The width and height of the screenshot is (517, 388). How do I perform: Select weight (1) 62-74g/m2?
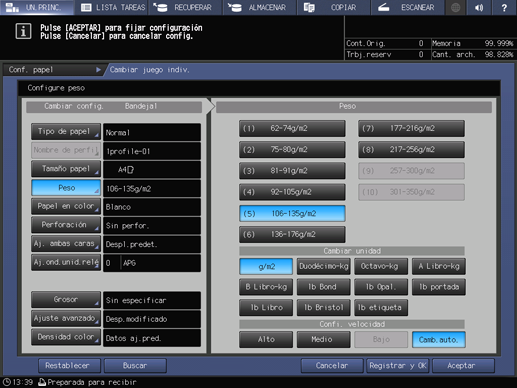(x=292, y=129)
